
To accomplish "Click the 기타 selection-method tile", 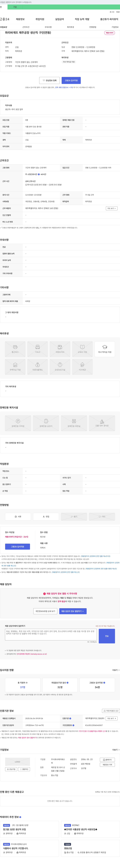I will tap(102, 517).
